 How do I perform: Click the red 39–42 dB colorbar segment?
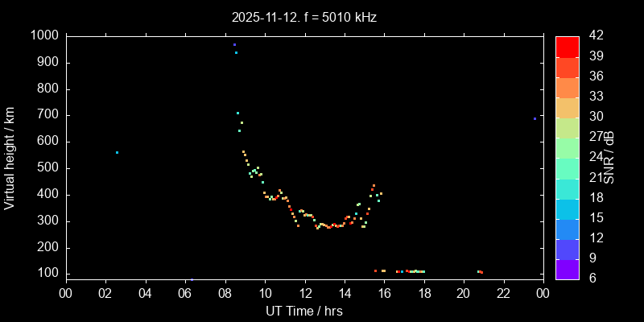(x=568, y=46)
